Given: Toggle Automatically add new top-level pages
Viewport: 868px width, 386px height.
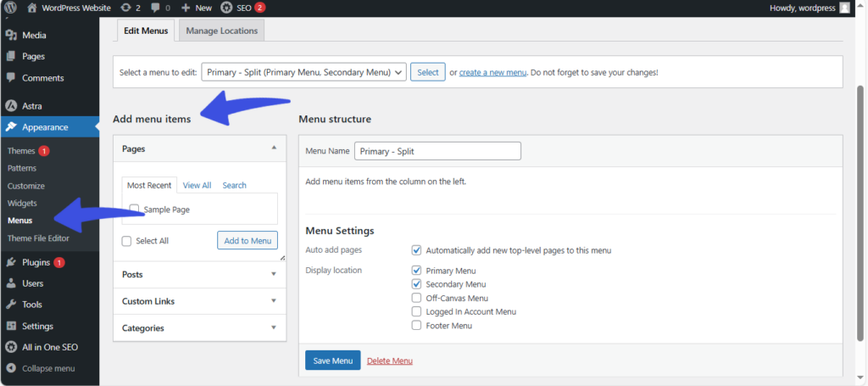Looking at the screenshot, I should tap(417, 250).
